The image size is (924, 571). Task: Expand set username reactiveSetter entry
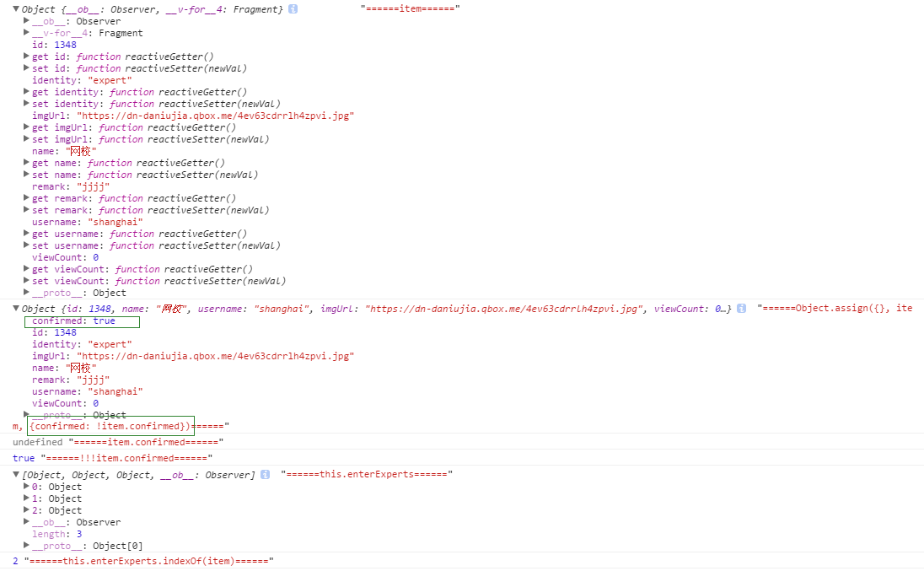click(26, 245)
